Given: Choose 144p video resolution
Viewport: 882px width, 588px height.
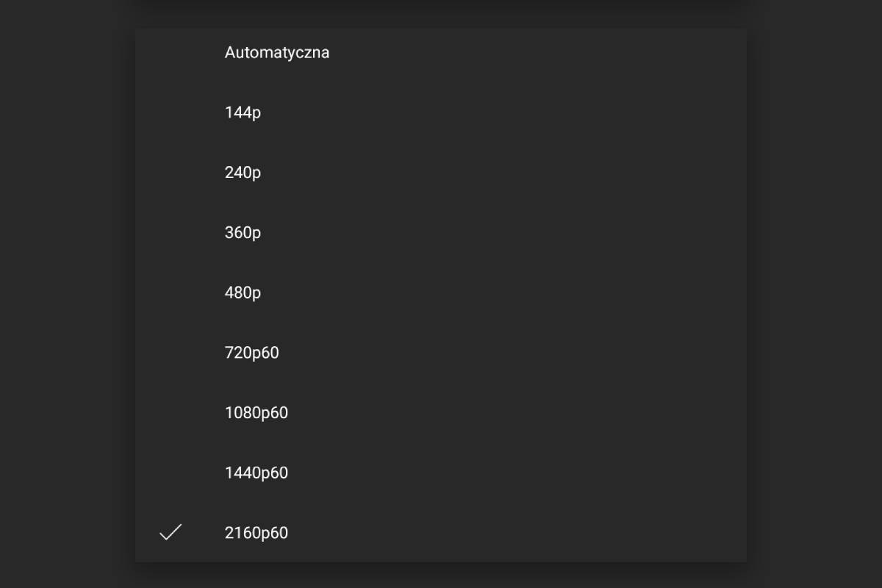Looking at the screenshot, I should coord(441,112).
